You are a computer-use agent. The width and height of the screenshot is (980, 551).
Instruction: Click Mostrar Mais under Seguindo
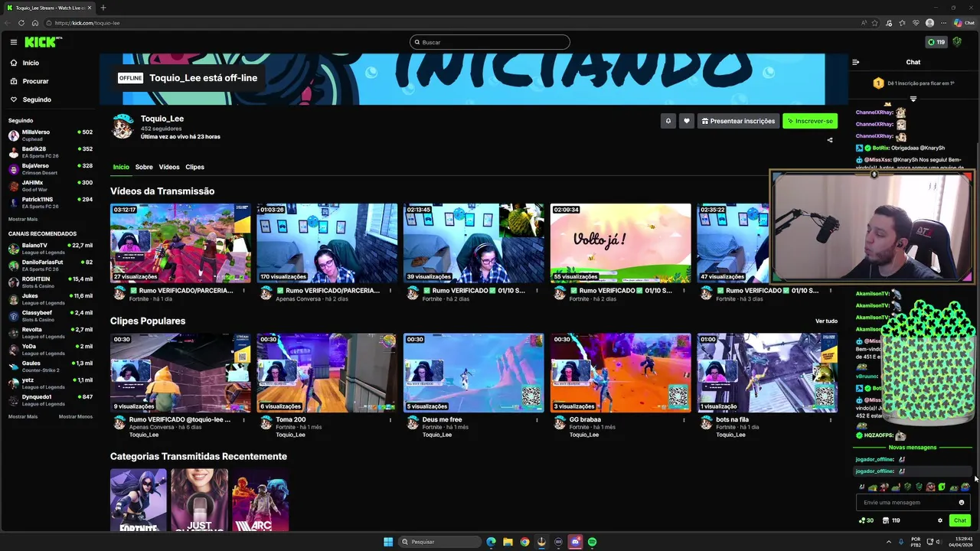[x=23, y=219]
